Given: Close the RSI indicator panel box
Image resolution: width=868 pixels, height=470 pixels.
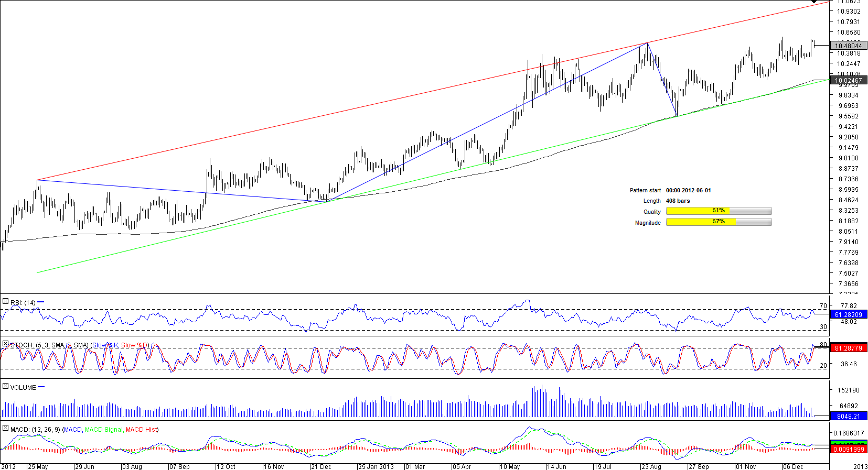Looking at the screenshot, I should click(5, 302).
